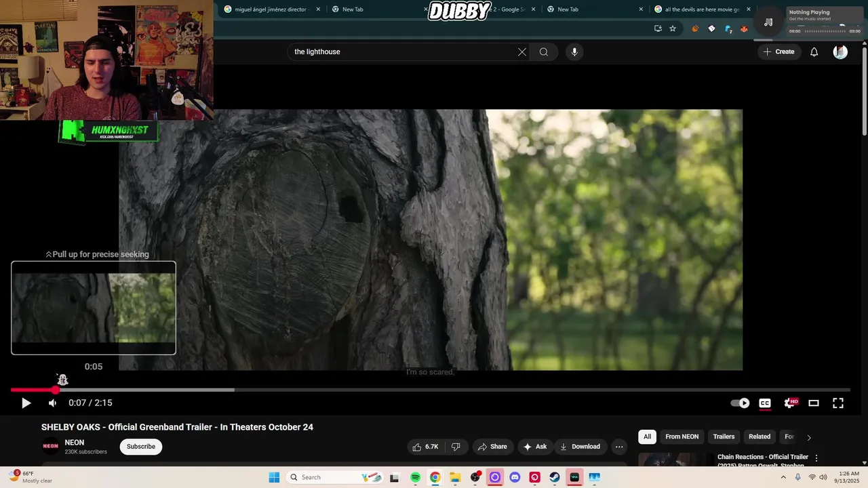Switch to theater mode
This screenshot has height=488, width=868.
pos(814,403)
